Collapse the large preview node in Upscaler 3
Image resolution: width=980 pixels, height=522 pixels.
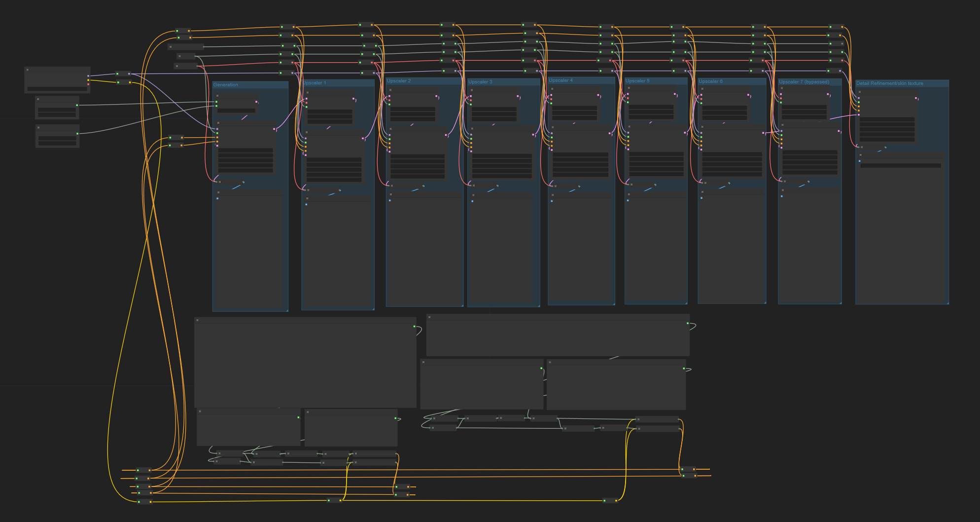click(x=473, y=195)
